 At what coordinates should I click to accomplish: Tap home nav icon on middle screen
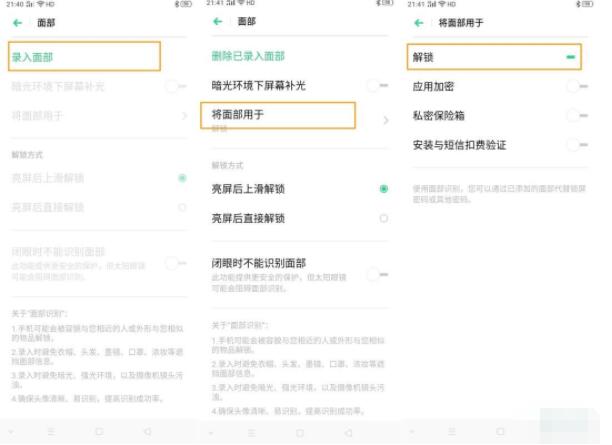point(300,433)
